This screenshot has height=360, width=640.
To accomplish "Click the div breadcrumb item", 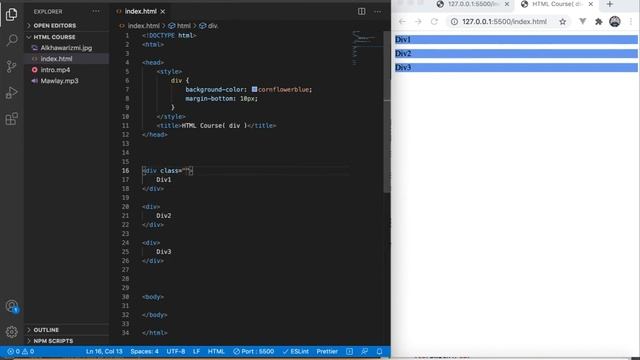I will point(212,26).
